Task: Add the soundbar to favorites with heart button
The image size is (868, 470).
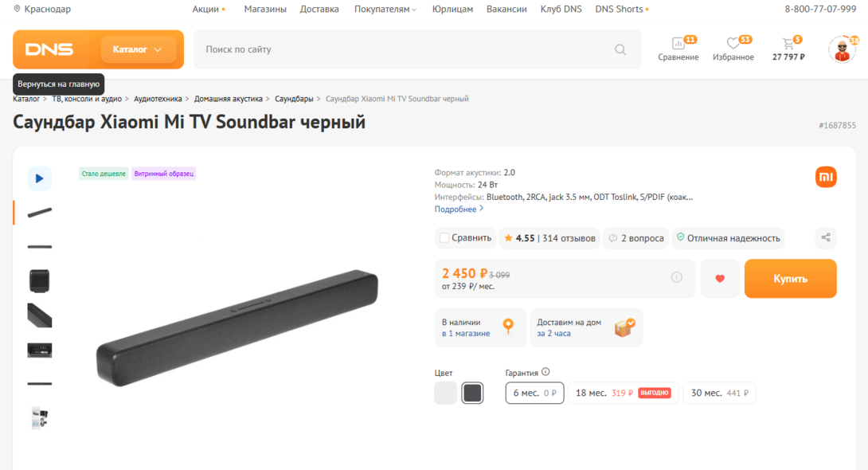Action: 720,279
